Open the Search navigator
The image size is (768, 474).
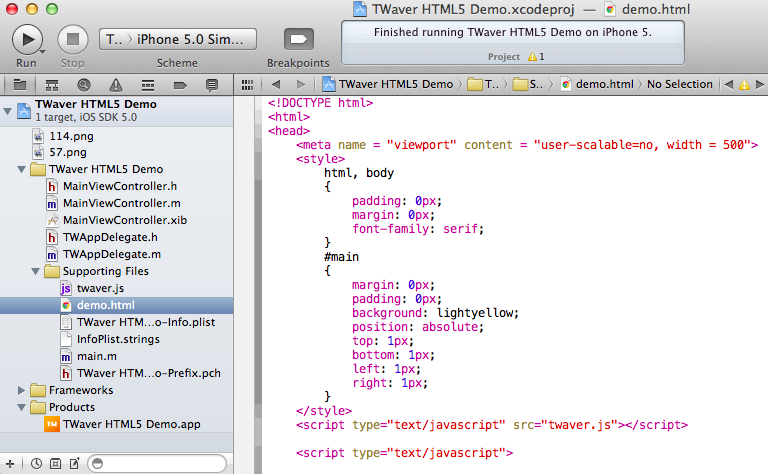pos(84,85)
